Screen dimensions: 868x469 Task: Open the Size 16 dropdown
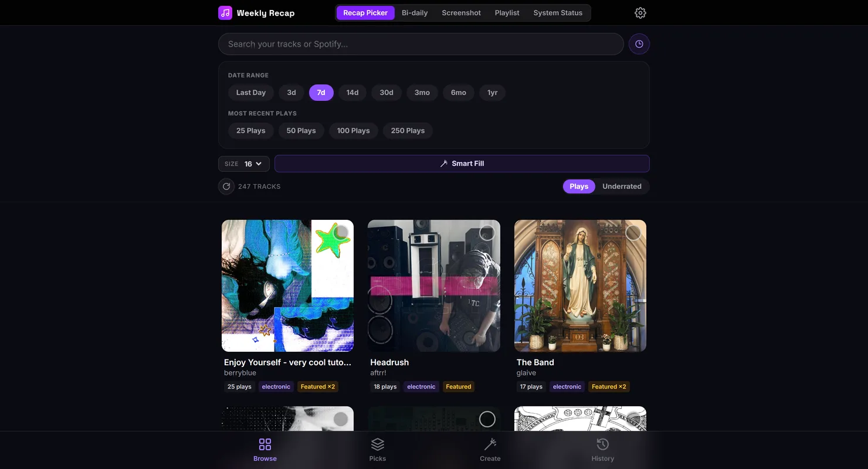(244, 164)
